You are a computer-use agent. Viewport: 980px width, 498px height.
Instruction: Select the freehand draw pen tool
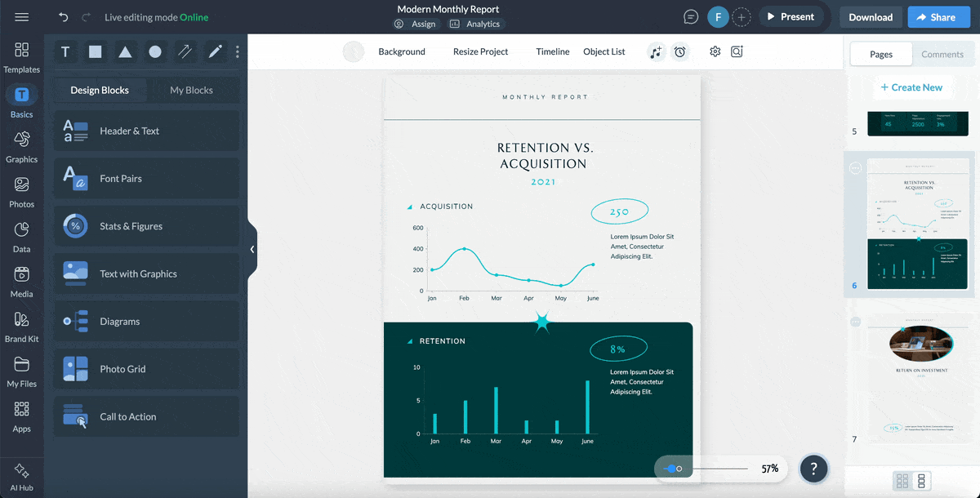click(x=214, y=51)
